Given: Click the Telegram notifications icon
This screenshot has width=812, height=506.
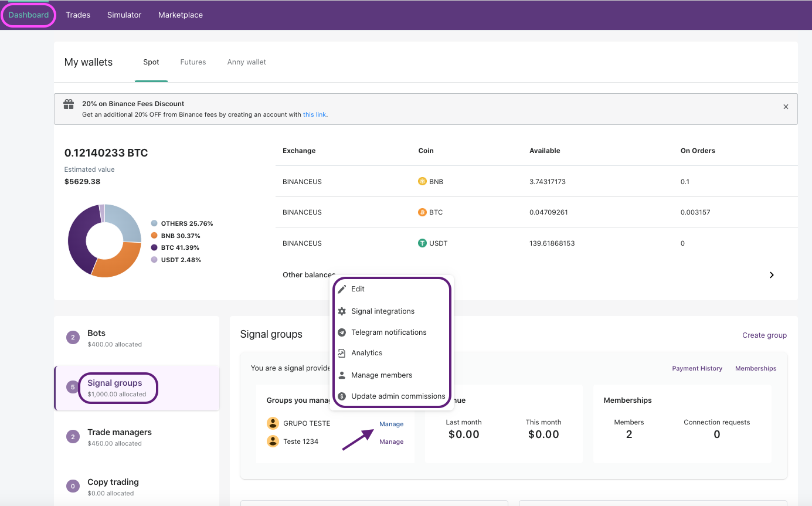Looking at the screenshot, I should click(342, 332).
